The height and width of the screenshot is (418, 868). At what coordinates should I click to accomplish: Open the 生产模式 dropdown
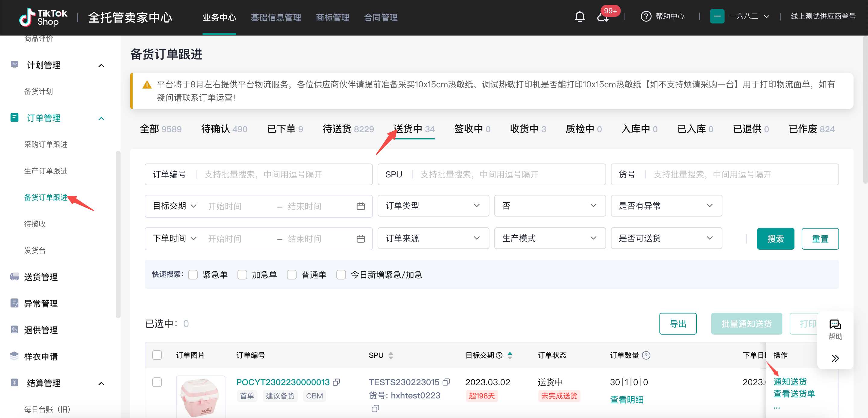tap(549, 238)
